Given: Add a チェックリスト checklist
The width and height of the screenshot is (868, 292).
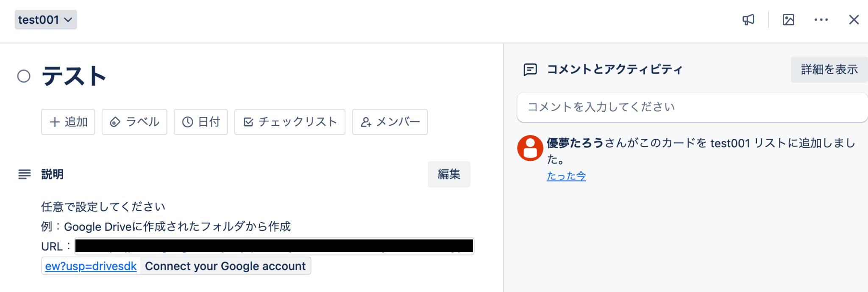Looking at the screenshot, I should click(x=290, y=122).
